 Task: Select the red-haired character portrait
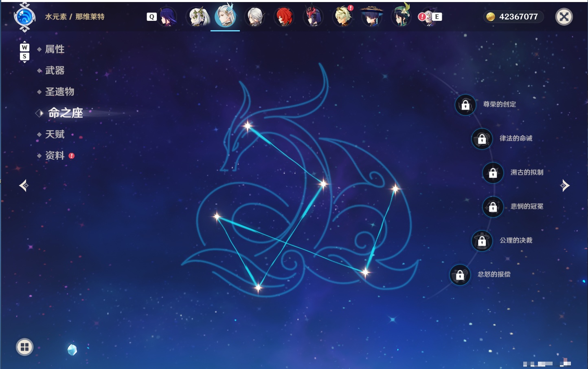[x=284, y=17]
